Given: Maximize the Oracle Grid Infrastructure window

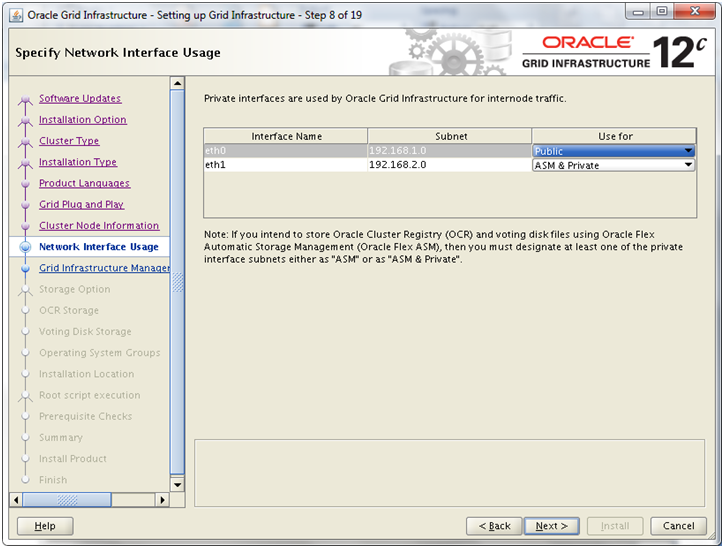Looking at the screenshot, I should pos(662,12).
